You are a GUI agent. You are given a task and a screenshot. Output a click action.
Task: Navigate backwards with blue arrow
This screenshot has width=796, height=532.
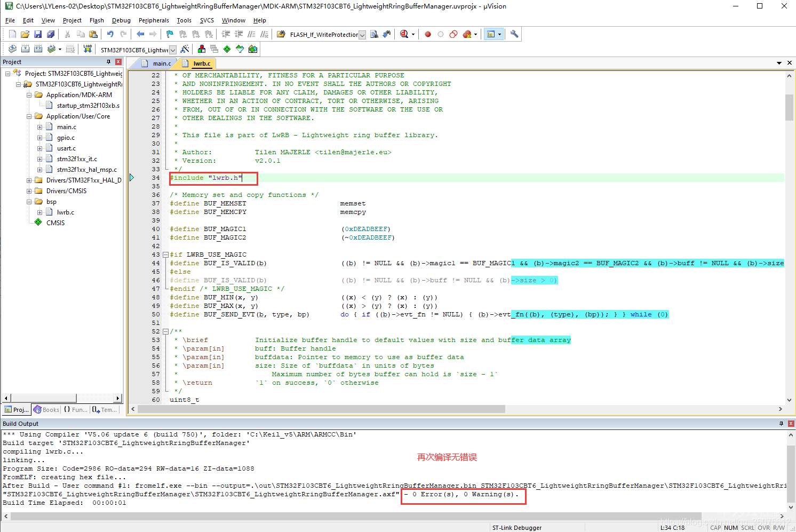(x=140, y=34)
